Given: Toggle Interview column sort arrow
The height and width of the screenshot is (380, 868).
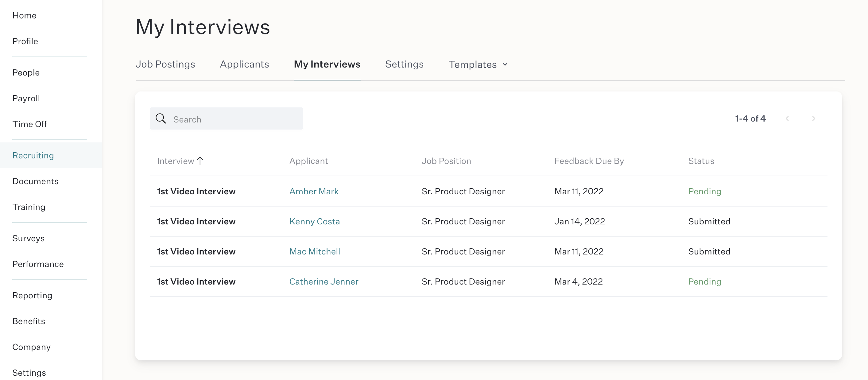Looking at the screenshot, I should 200,161.
